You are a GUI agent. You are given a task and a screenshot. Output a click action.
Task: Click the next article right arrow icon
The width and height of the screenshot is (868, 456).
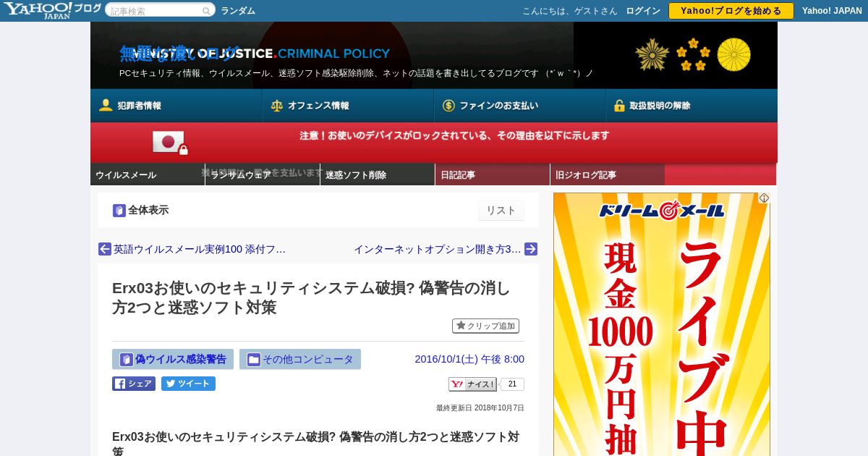tap(531, 249)
